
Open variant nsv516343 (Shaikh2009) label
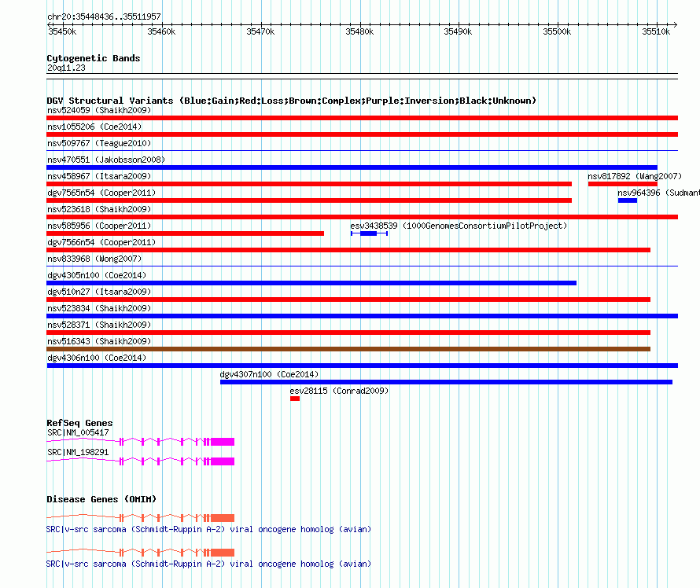[x=99, y=341]
